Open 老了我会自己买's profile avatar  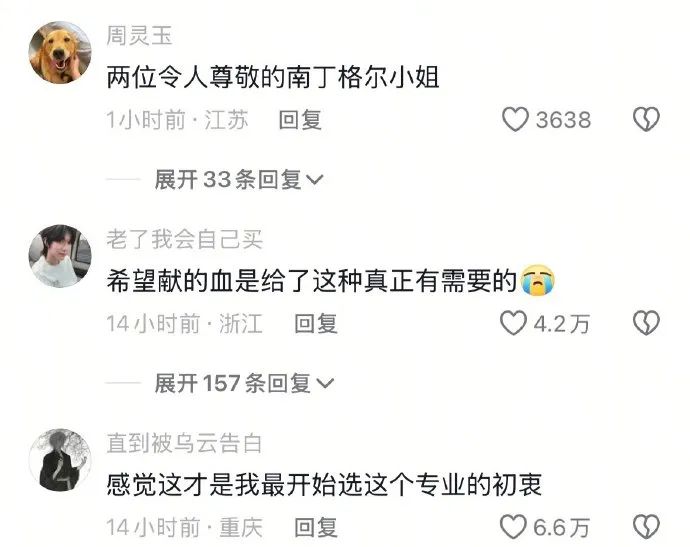(x=60, y=256)
